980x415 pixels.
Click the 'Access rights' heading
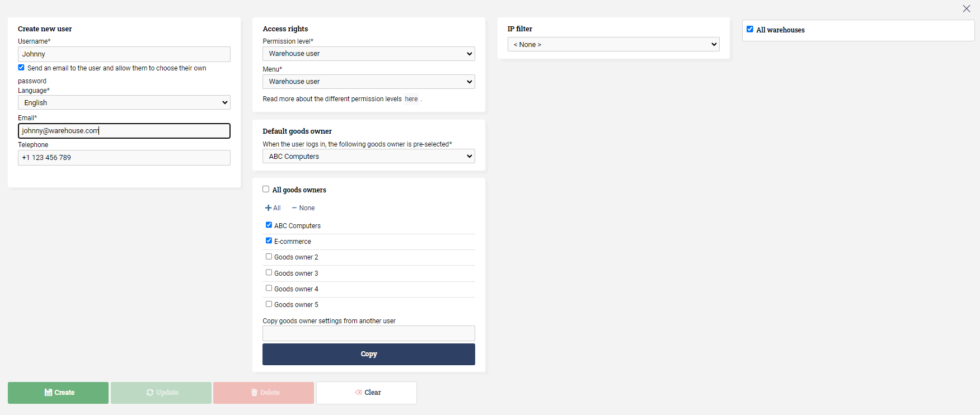tap(285, 29)
